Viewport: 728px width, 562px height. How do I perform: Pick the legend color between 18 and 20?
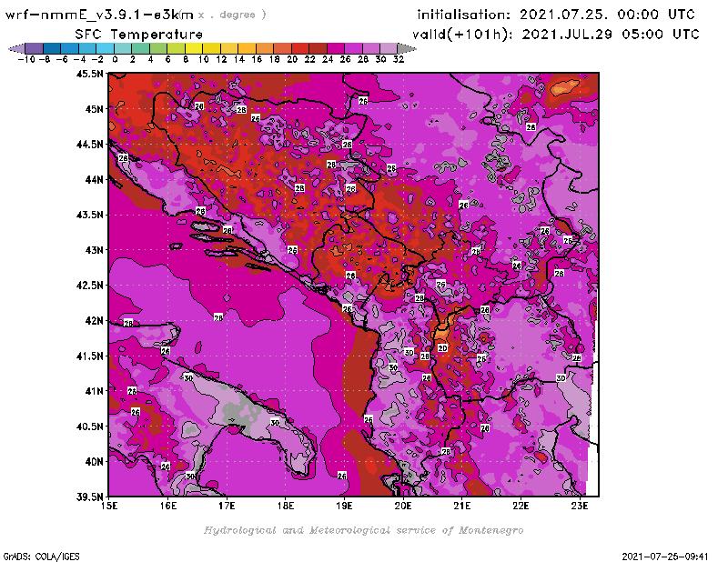(282, 48)
